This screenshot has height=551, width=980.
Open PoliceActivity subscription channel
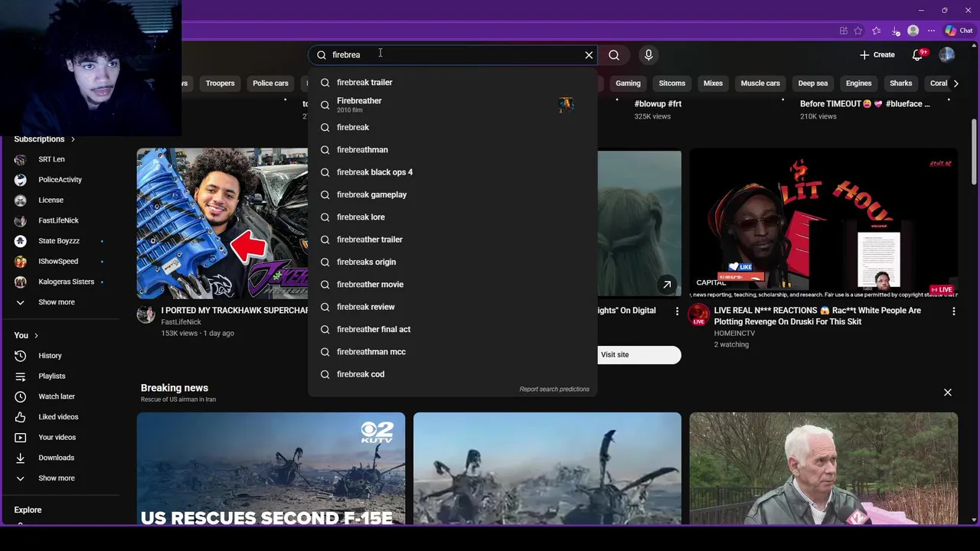pyautogui.click(x=60, y=180)
